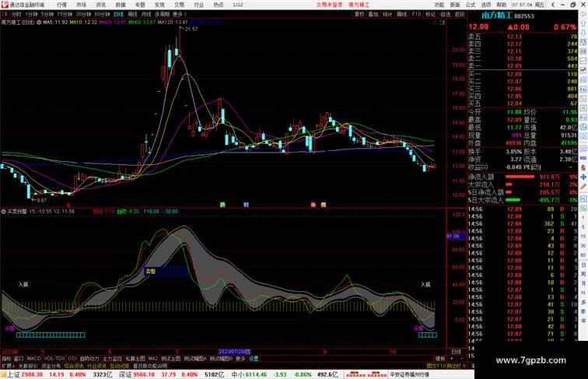Click the TongDaXin app logo icon
The width and height of the screenshot is (588, 379).
click(x=4, y=5)
